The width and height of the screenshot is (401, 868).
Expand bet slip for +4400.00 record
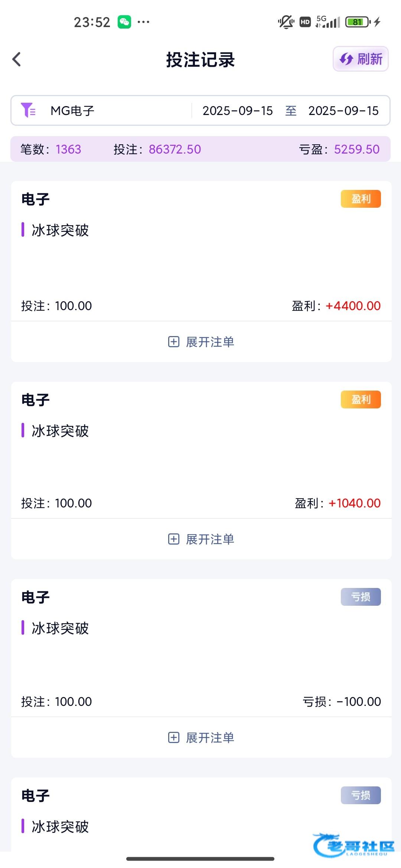[x=201, y=342]
